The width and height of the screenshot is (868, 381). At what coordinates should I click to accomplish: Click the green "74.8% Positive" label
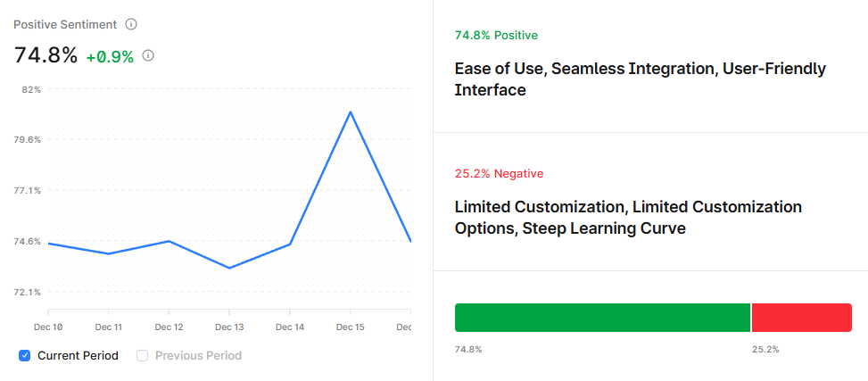(496, 36)
